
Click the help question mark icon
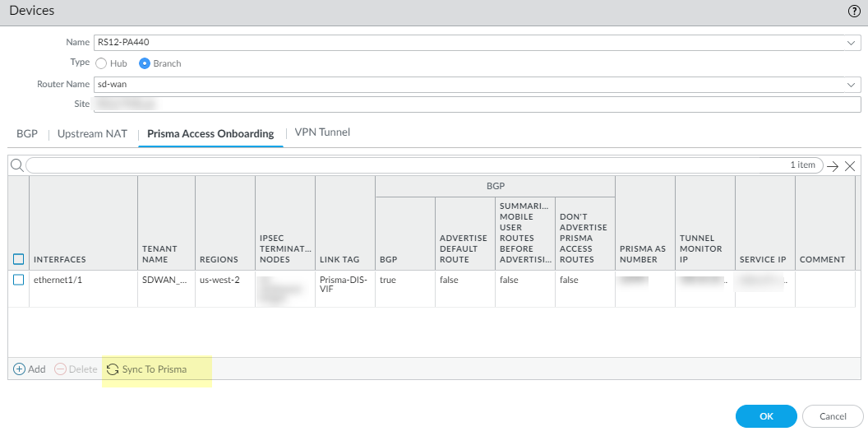853,12
